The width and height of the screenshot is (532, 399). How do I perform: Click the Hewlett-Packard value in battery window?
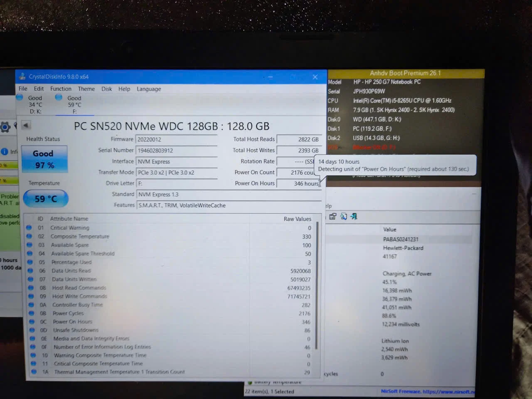click(403, 248)
